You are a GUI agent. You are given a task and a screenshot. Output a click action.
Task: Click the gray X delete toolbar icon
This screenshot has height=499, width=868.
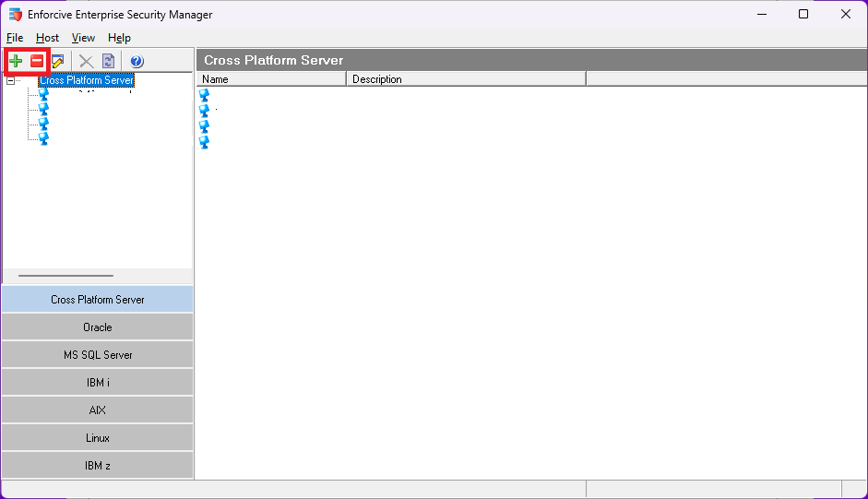pyautogui.click(x=86, y=61)
